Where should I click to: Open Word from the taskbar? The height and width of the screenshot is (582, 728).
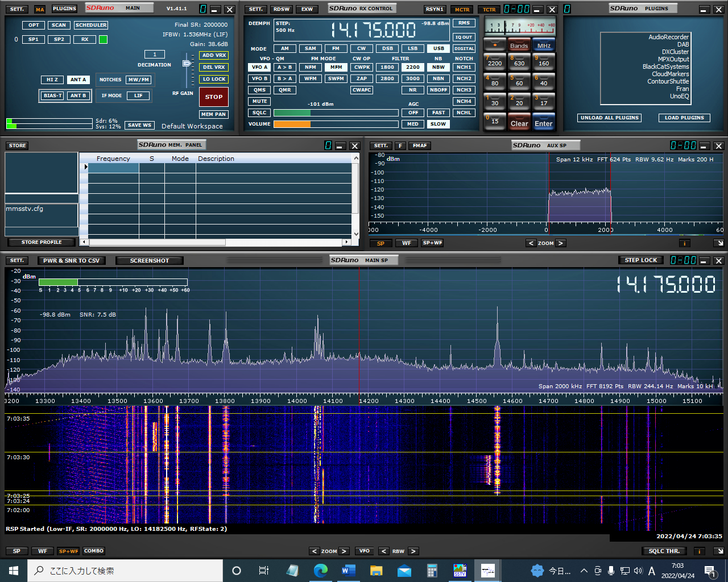[349, 571]
